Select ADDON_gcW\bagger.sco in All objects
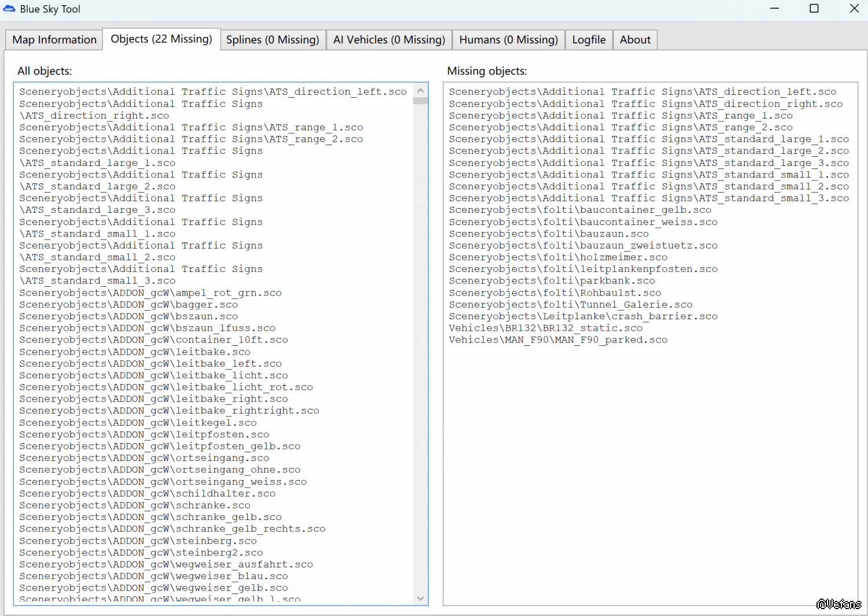The image size is (868, 616). tap(128, 305)
